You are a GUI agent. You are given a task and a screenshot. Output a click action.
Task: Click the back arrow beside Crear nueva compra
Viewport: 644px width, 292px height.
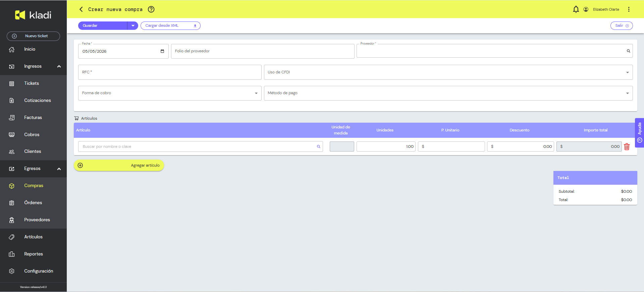pos(81,9)
